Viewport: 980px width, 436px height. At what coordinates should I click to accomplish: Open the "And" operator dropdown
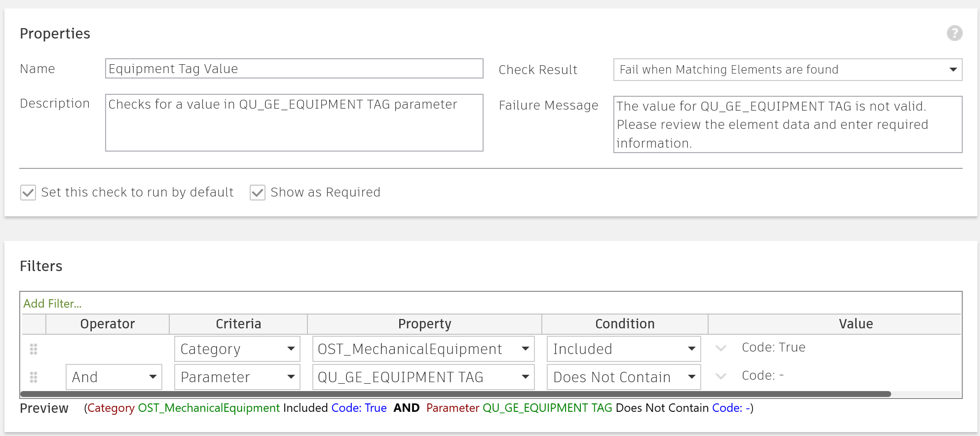(153, 377)
